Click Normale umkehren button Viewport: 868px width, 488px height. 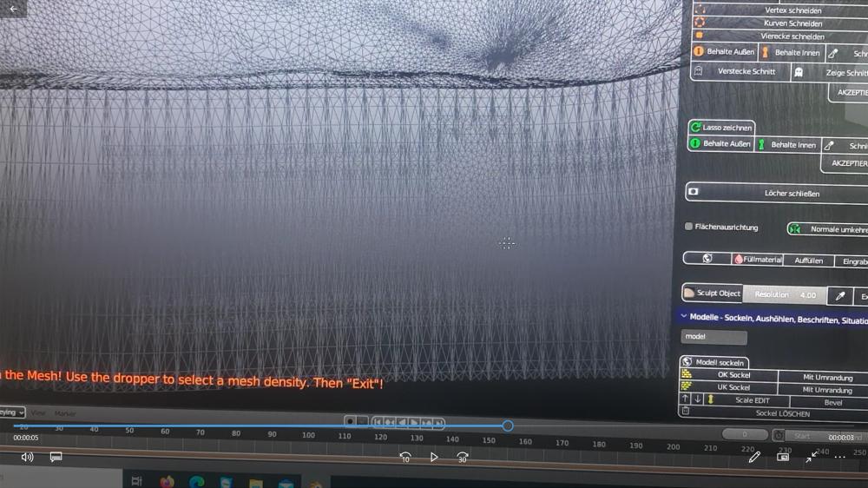click(x=827, y=228)
